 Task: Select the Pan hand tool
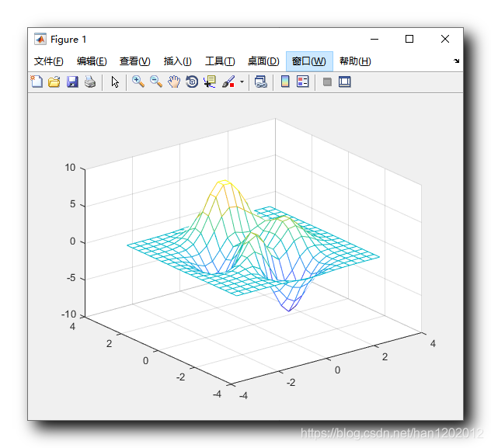coord(174,82)
